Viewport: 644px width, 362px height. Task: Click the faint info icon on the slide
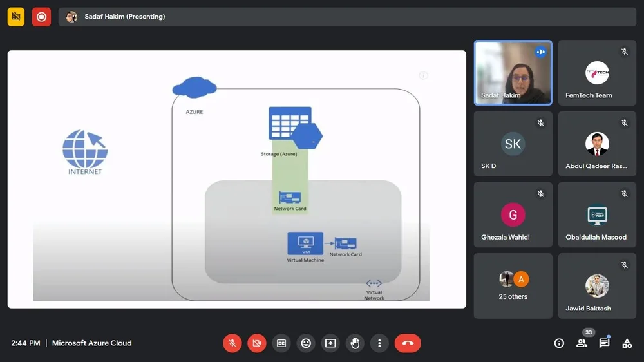coord(424,75)
